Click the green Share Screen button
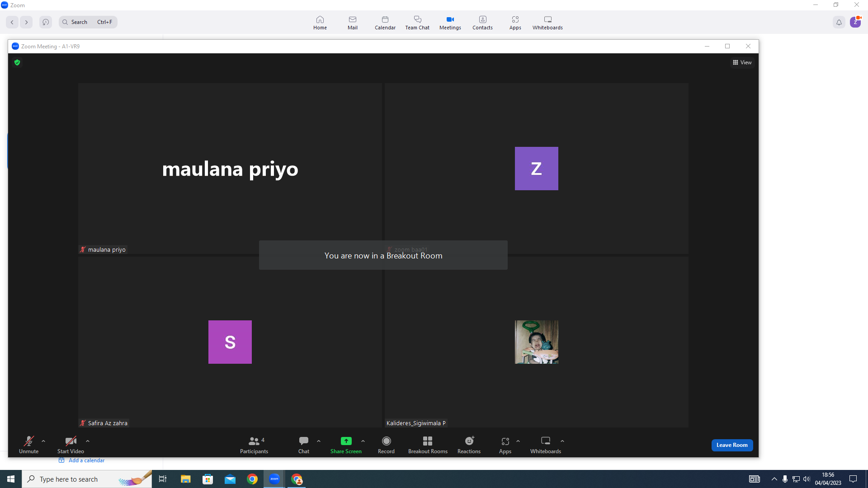 coord(346,445)
